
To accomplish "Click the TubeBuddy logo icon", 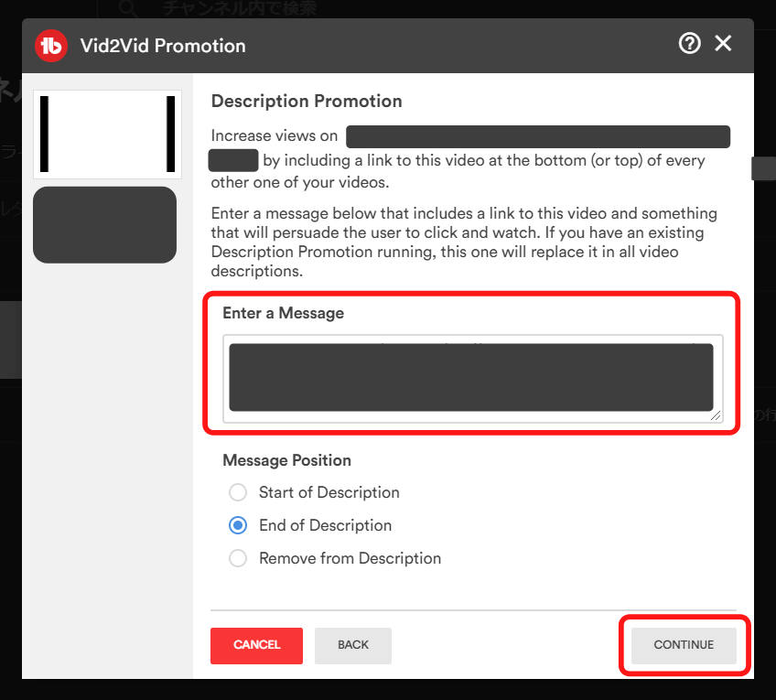I will [x=50, y=45].
